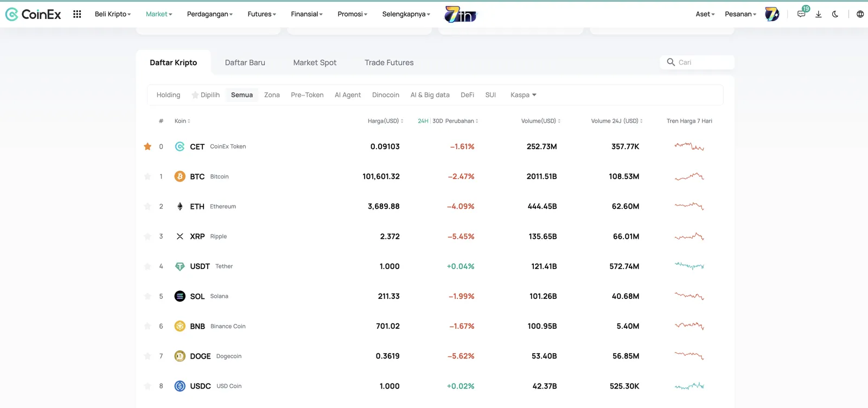Sort by Harga(USD) column

[386, 121]
